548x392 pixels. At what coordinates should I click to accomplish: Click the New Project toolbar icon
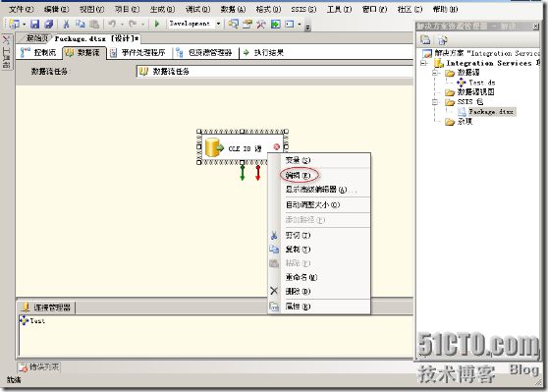(15, 24)
